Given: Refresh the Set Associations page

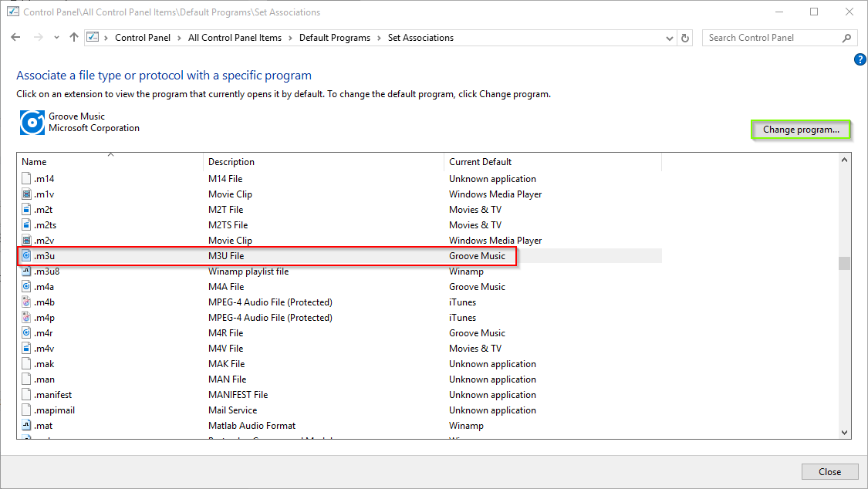Looking at the screenshot, I should pos(685,38).
